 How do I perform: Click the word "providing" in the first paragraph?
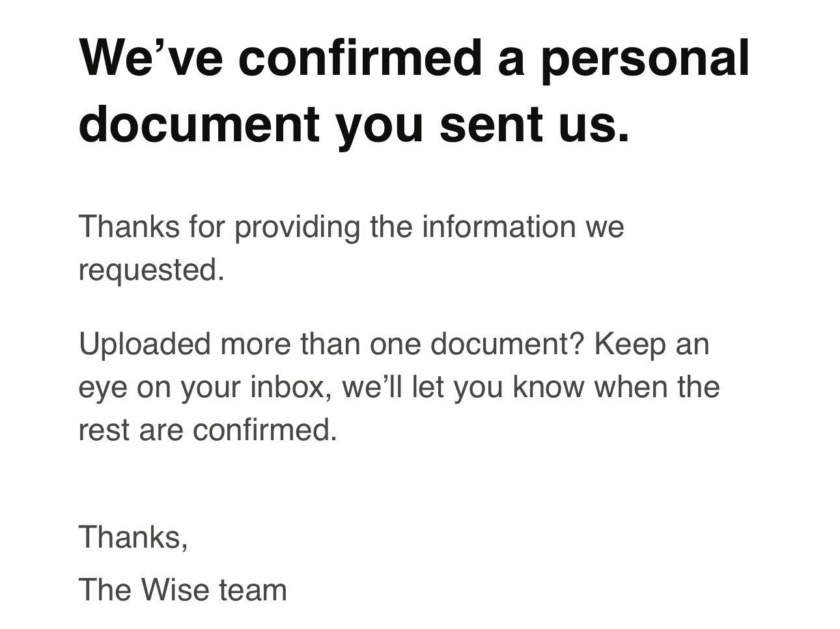297,227
